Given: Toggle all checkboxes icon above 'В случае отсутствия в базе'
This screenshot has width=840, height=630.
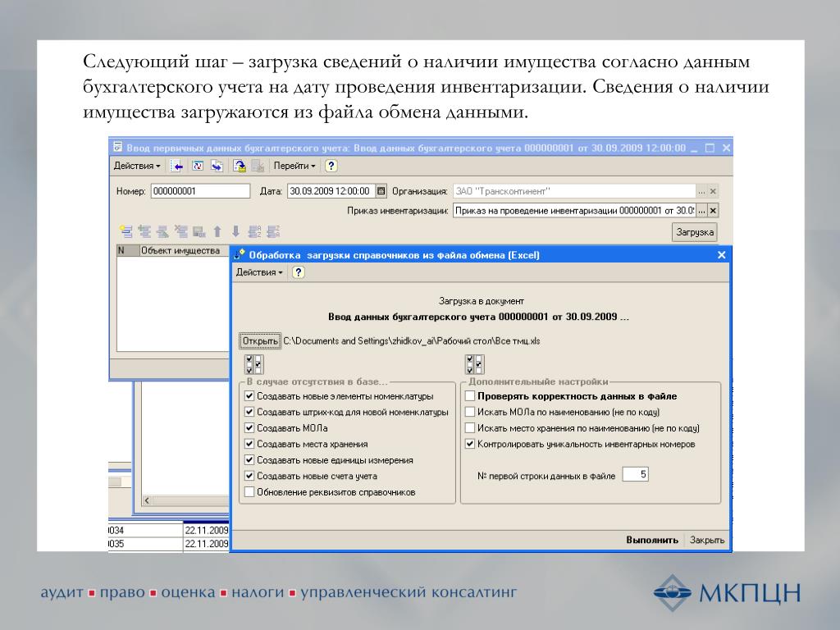Looking at the screenshot, I should [x=254, y=364].
